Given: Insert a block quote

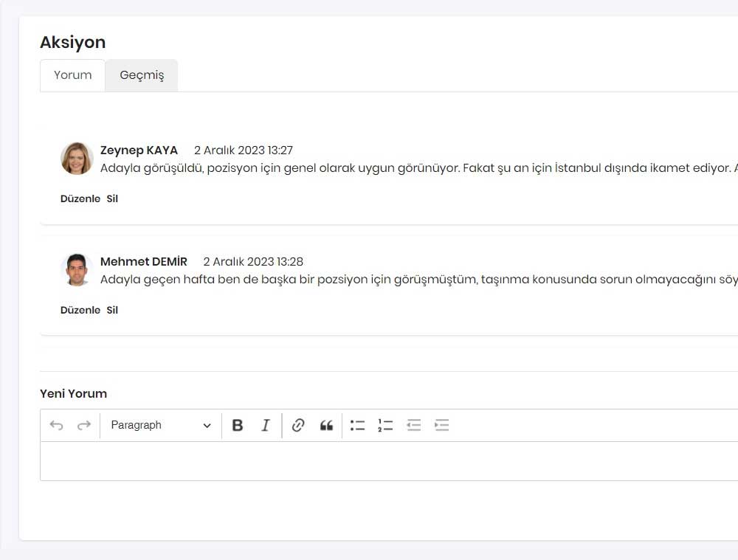Looking at the screenshot, I should point(326,426).
